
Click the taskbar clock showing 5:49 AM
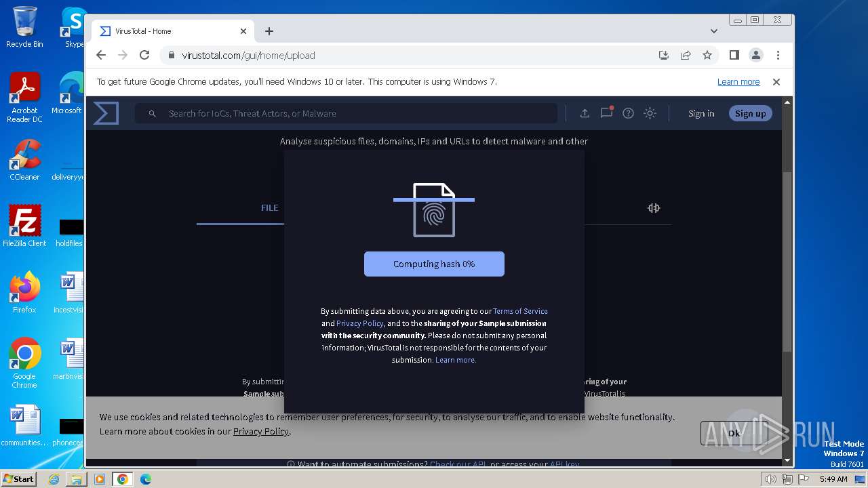[833, 479]
